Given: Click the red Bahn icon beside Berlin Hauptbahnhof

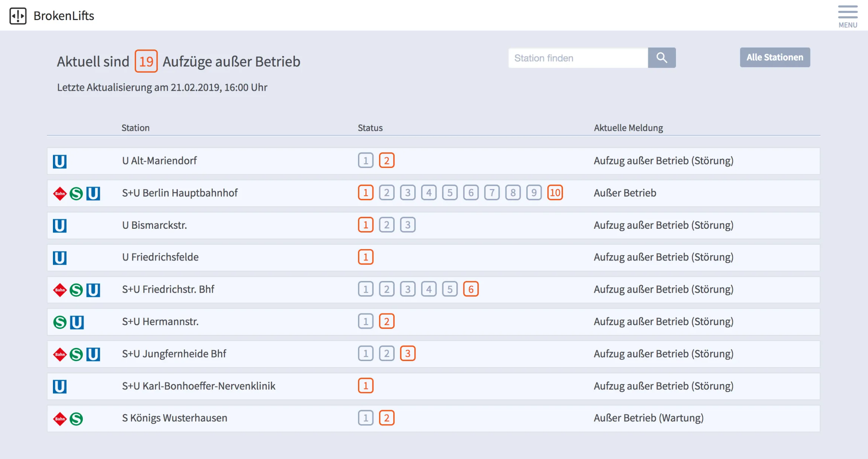Looking at the screenshot, I should click(59, 193).
